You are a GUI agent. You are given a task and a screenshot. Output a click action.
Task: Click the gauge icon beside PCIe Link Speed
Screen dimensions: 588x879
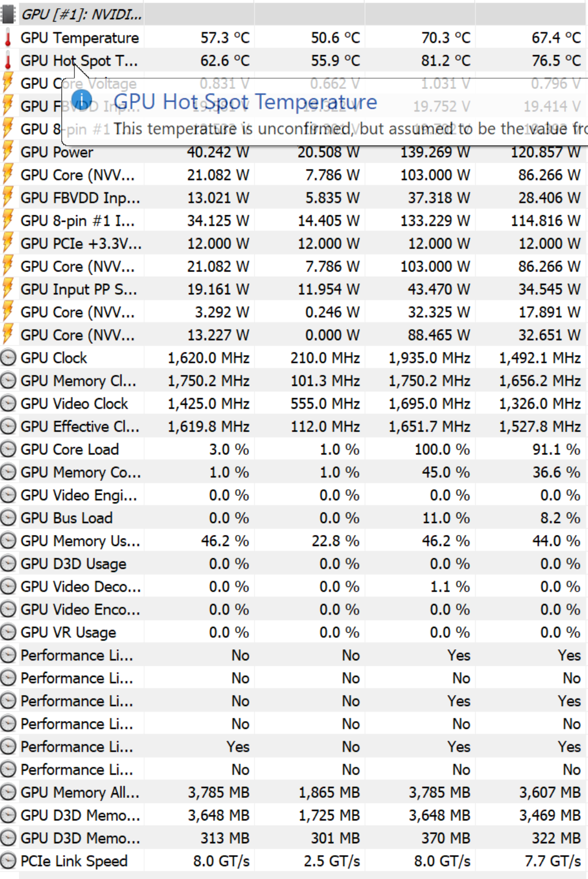(x=8, y=861)
